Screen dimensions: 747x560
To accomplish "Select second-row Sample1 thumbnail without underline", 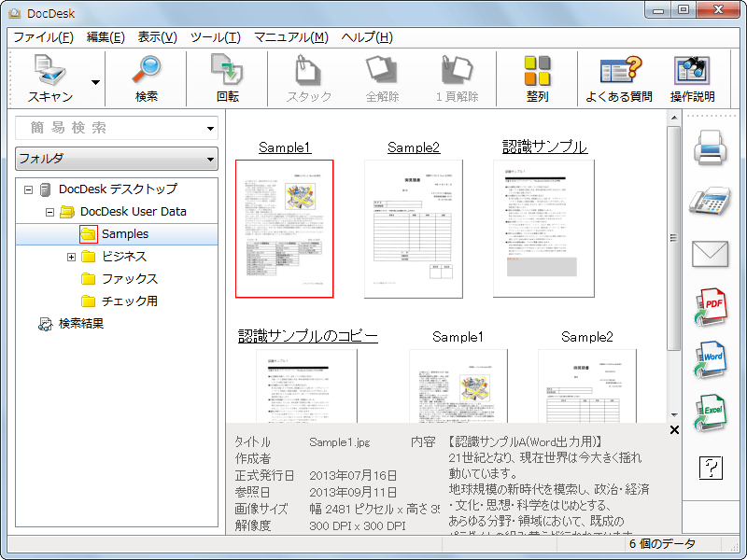I will 458,386.
